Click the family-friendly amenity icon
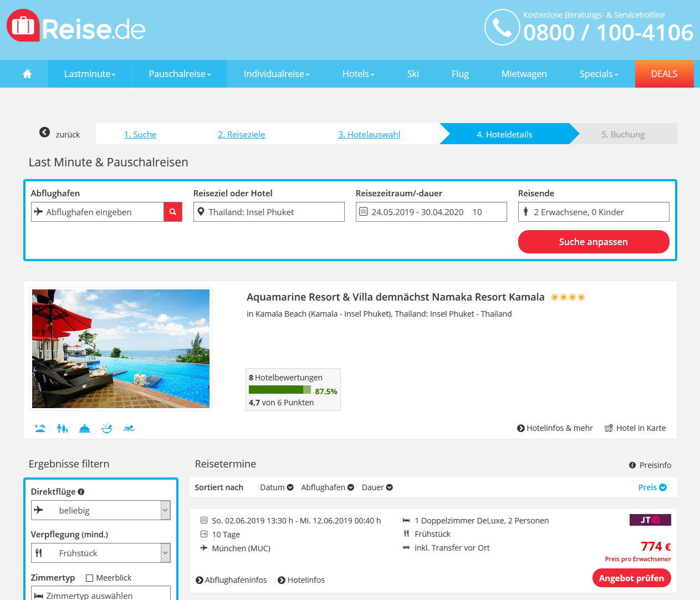 point(63,428)
